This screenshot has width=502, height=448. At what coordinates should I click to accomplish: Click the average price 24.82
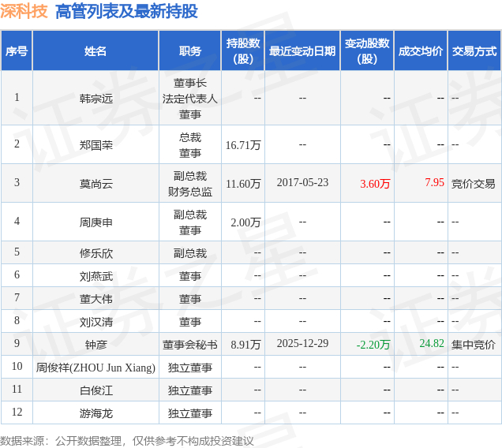(x=432, y=343)
